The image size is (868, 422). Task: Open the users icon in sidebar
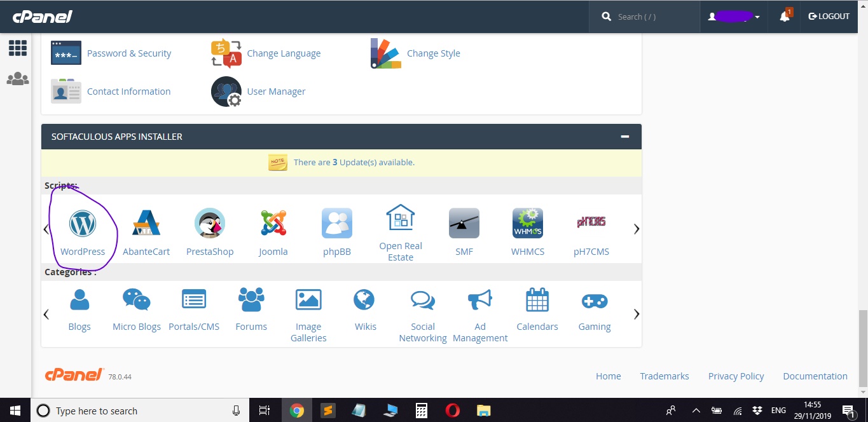18,79
